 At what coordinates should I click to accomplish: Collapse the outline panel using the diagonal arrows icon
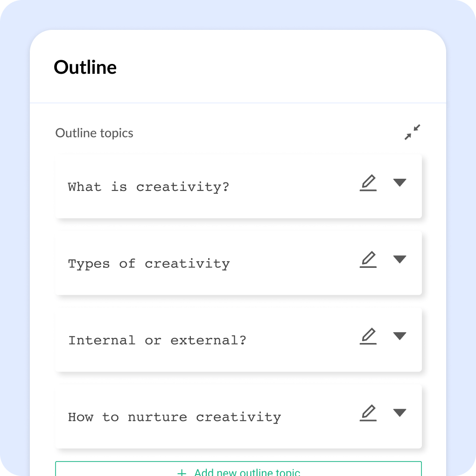[x=412, y=133]
